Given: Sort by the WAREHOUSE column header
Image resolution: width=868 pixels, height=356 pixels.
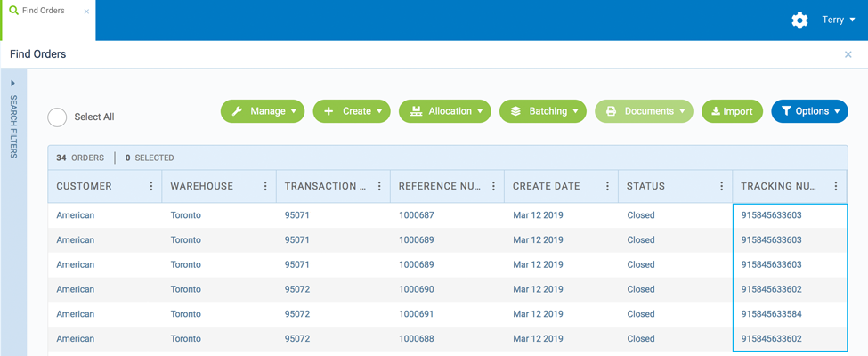Looking at the screenshot, I should pyautogui.click(x=202, y=187).
